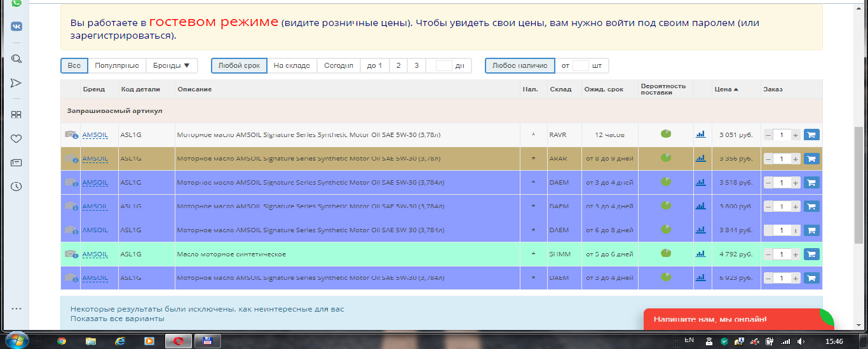Screen dimensions: 868x349
Task: Click the "Описание" column header
Action: coord(194,89)
